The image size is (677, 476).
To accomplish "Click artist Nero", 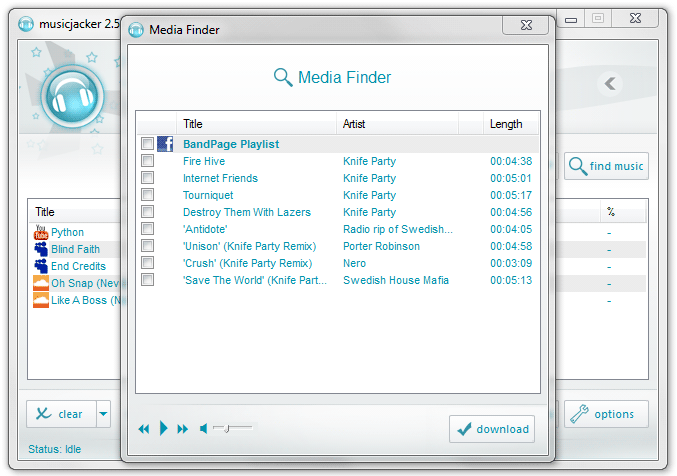I will pos(354,263).
